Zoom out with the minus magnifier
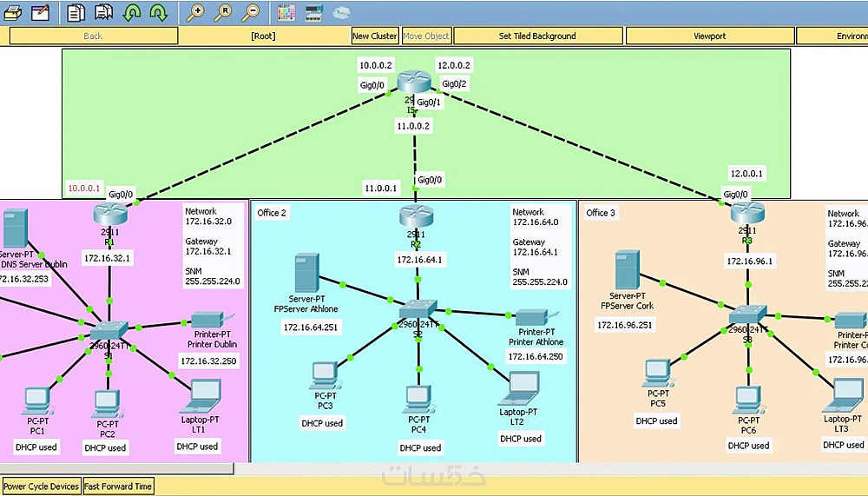 point(251,12)
